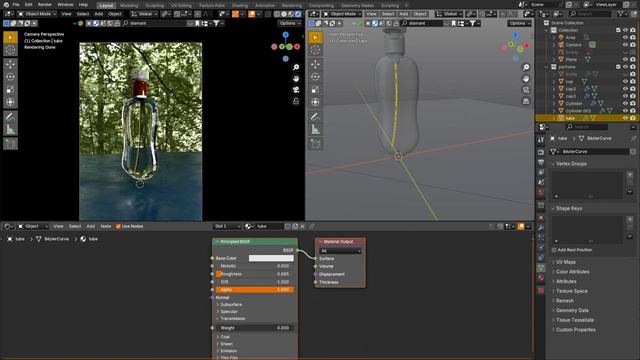Select the tube row in outliner
The width and height of the screenshot is (640, 360).
point(587,118)
